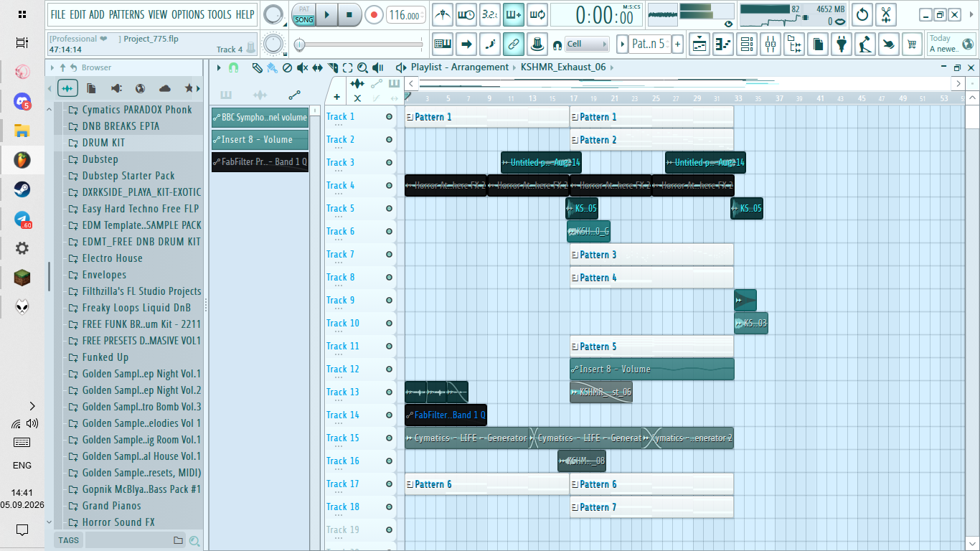Open the Playlist window from toolbar
This screenshot has height=551, width=980.
click(699, 44)
